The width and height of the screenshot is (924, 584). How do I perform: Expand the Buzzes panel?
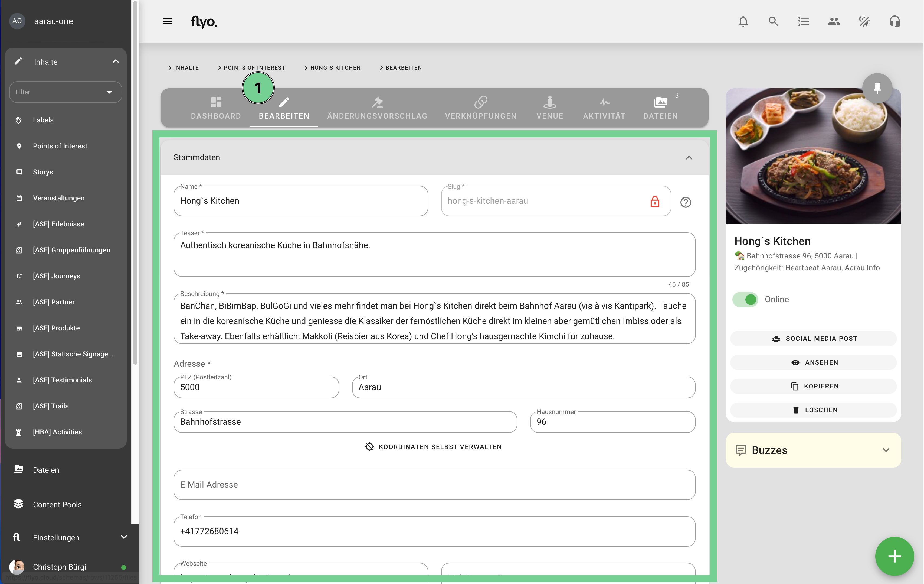886,450
